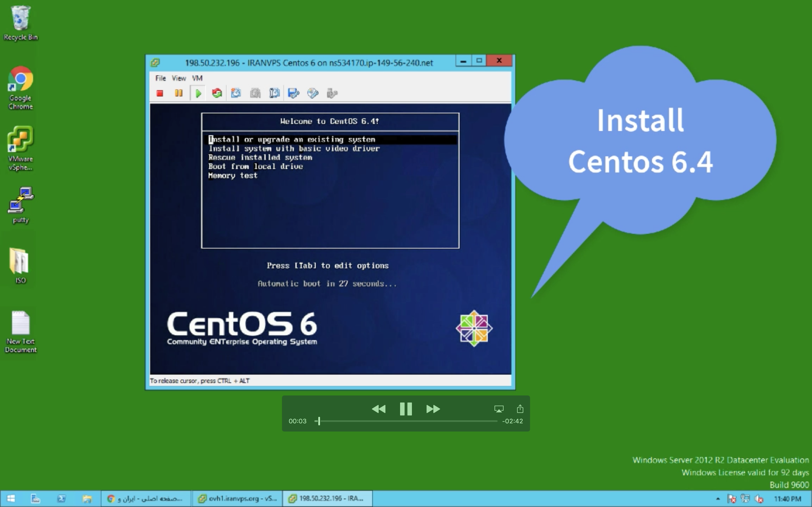
Task: Click the video progress slider handle
Action: (319, 421)
